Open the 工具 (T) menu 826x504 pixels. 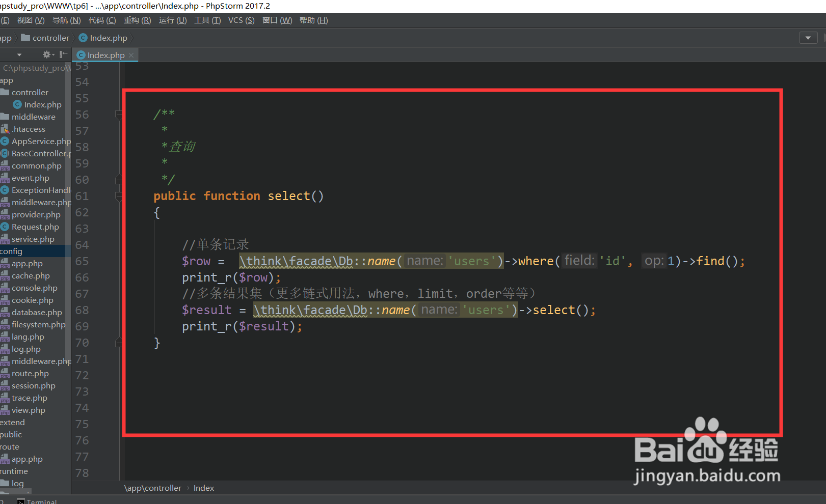[x=207, y=20]
